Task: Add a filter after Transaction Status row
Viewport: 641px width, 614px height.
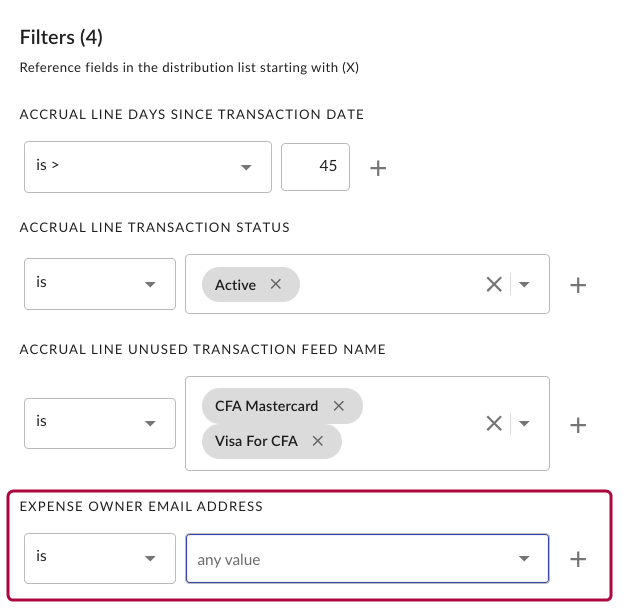Action: coord(577,285)
